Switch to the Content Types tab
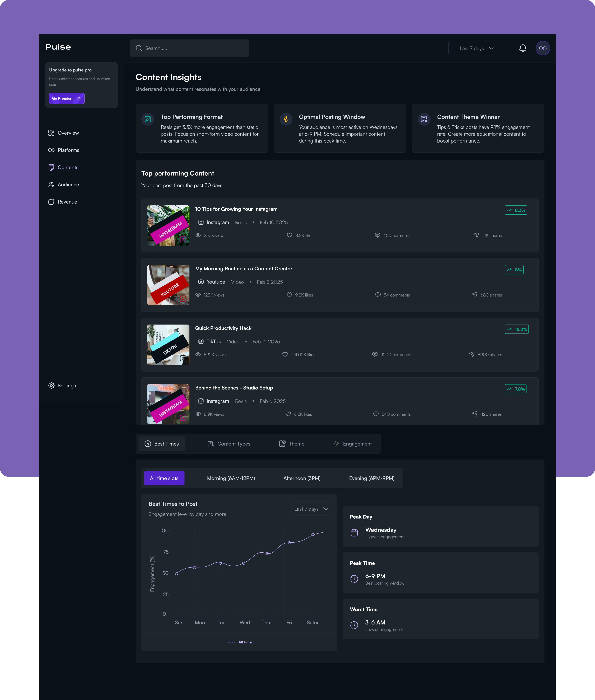The width and height of the screenshot is (595, 700). 229,444
